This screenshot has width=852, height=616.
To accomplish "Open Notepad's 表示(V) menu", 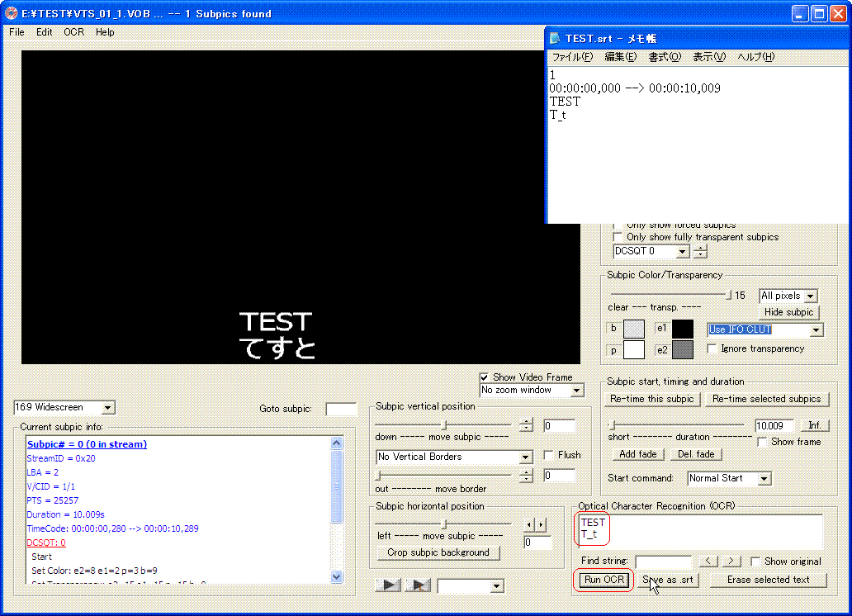I will click(x=709, y=56).
